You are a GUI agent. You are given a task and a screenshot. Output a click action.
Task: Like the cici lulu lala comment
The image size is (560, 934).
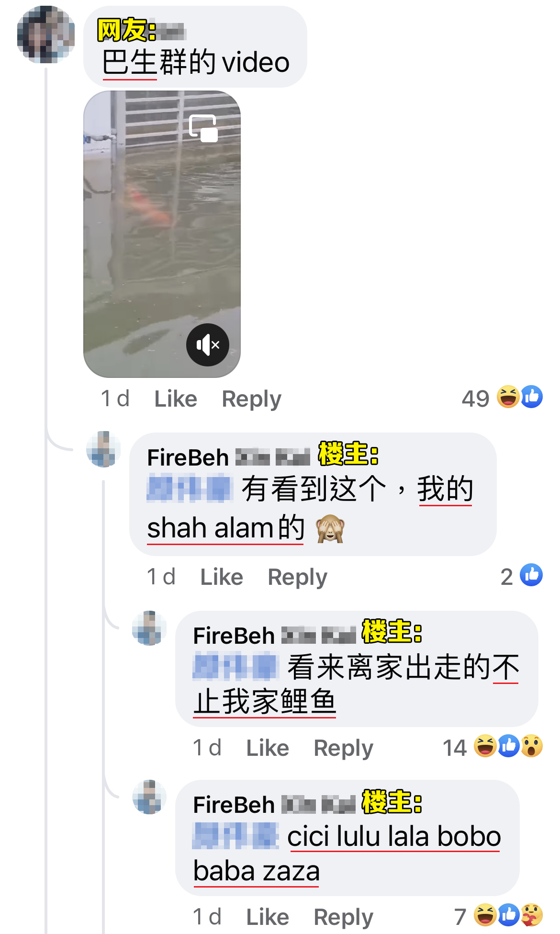pos(268,917)
